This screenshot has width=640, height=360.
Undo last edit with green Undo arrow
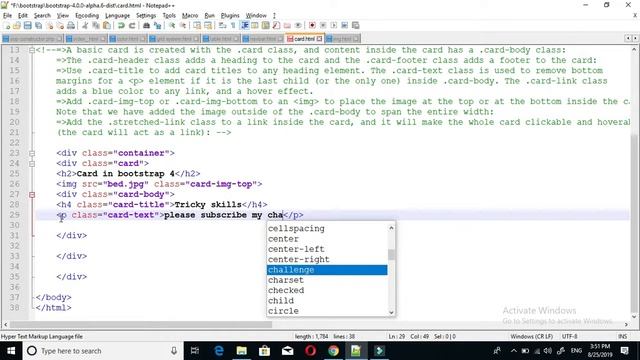coord(121,26)
